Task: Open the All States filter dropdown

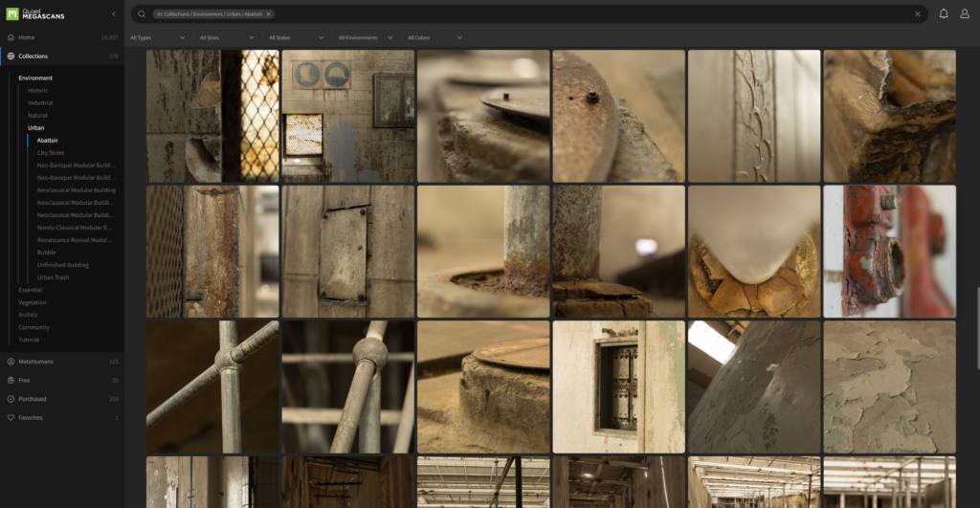Action: [x=297, y=37]
